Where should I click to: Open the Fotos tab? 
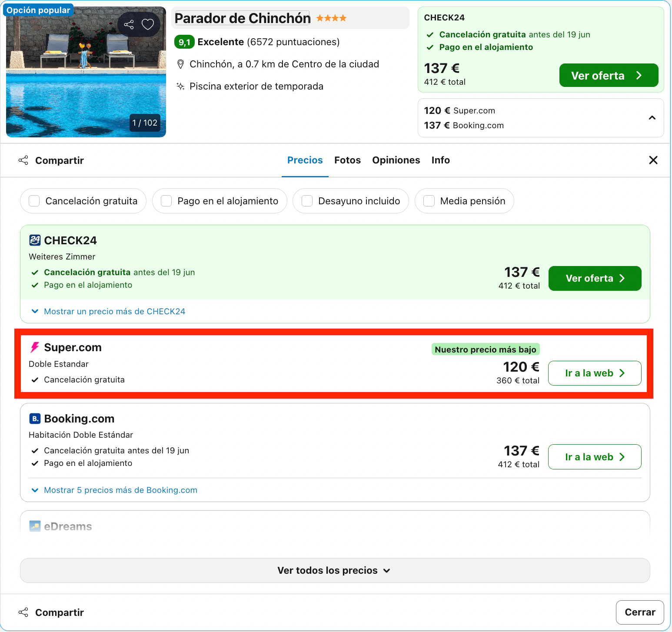click(347, 160)
